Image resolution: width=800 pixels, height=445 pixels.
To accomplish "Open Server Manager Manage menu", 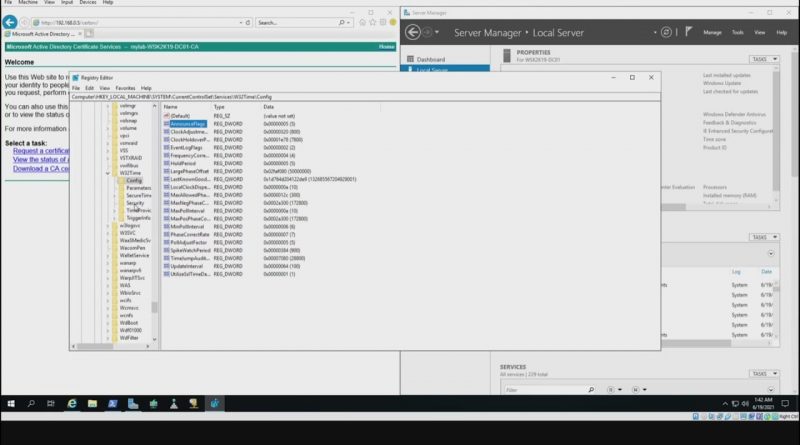I will pyautogui.click(x=712, y=33).
